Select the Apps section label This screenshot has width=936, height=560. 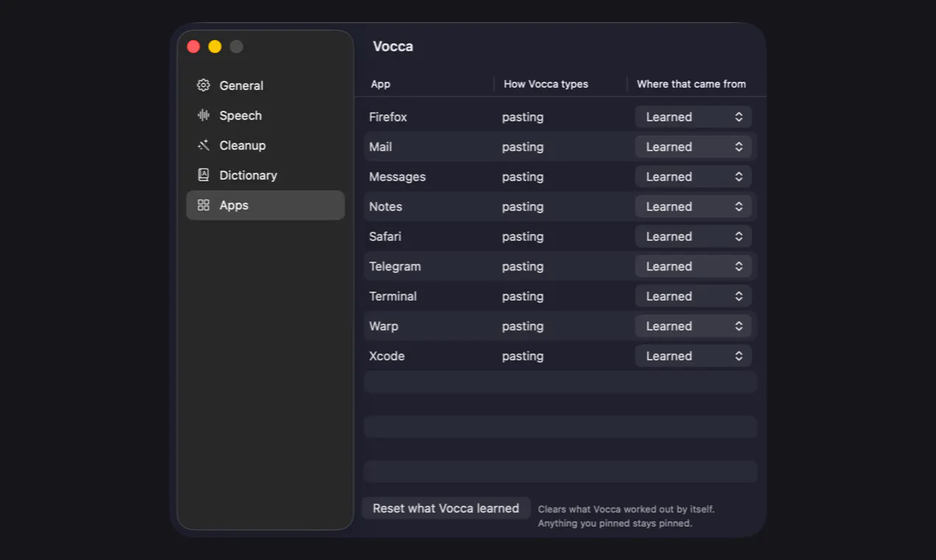234,206
